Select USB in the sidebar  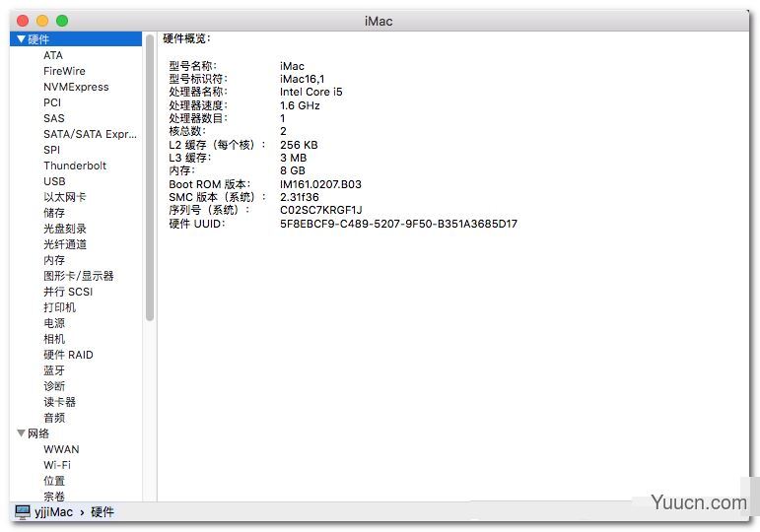pos(54,181)
